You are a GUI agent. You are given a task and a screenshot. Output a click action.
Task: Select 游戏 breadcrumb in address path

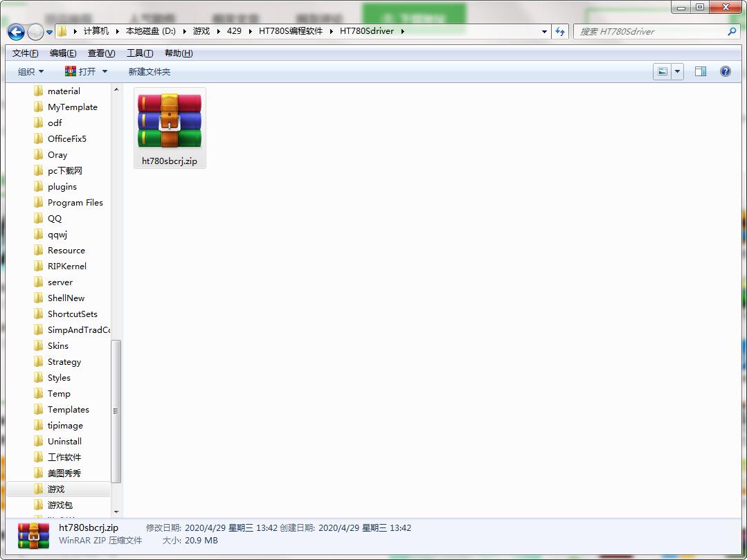pyautogui.click(x=201, y=31)
